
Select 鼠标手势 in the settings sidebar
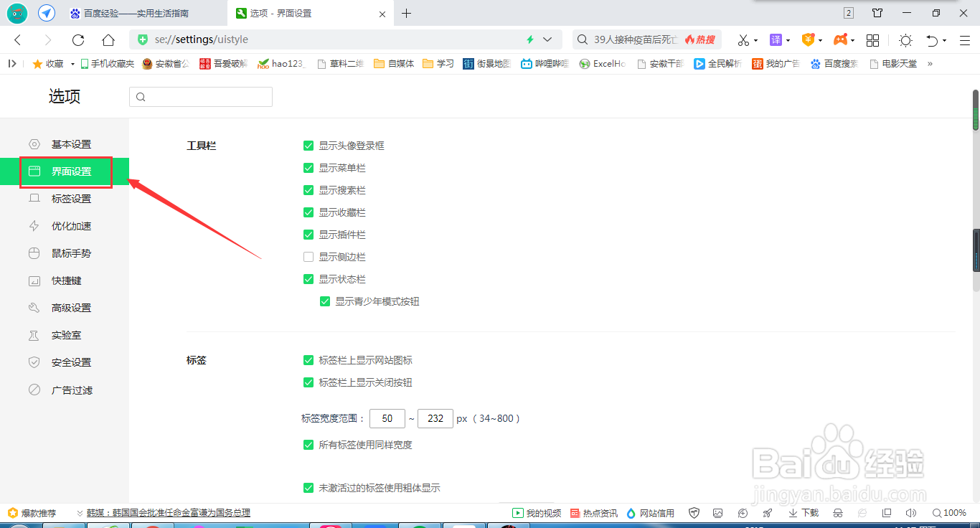tap(72, 253)
